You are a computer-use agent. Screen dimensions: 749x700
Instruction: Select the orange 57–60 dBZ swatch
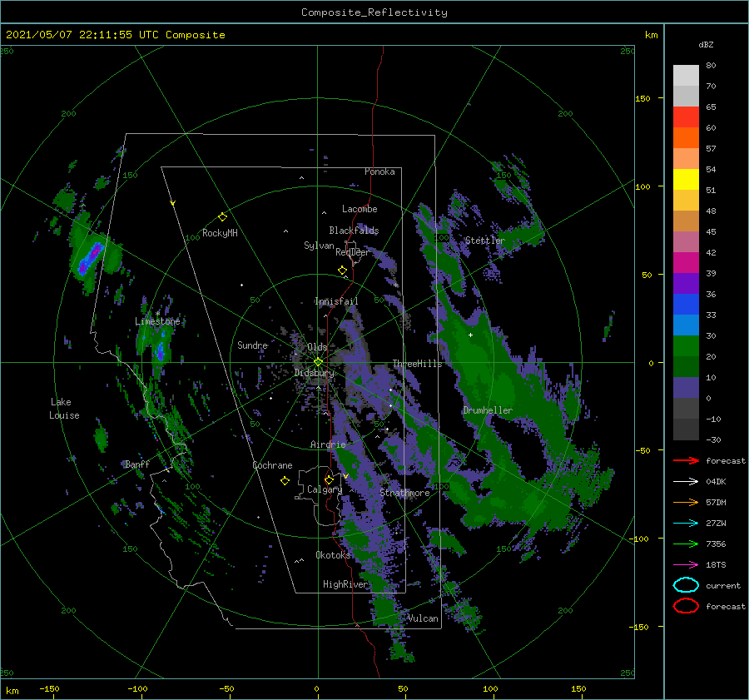(x=686, y=138)
